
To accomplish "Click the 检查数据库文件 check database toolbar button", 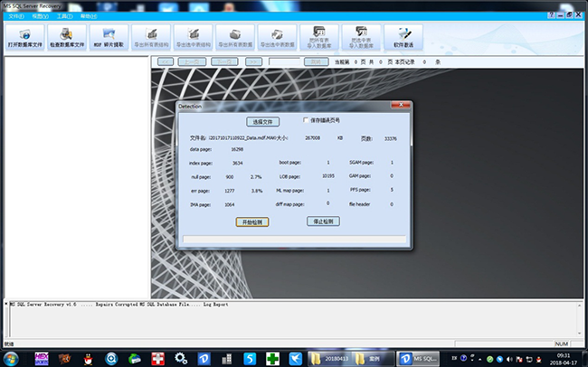I will 67,37.
